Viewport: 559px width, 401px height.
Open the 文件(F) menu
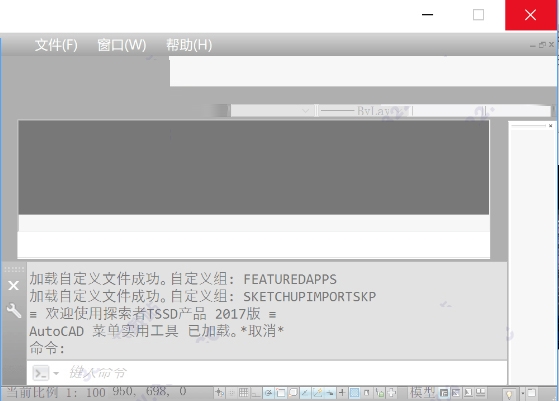coord(56,45)
